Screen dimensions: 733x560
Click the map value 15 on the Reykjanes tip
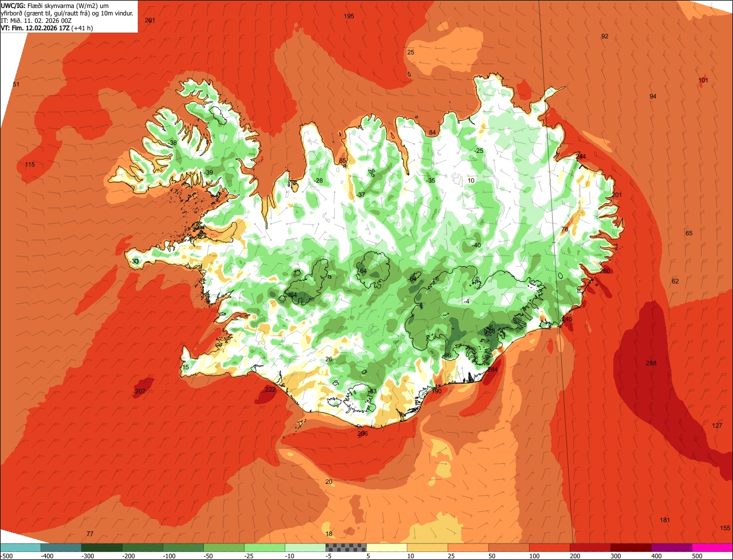186,367
